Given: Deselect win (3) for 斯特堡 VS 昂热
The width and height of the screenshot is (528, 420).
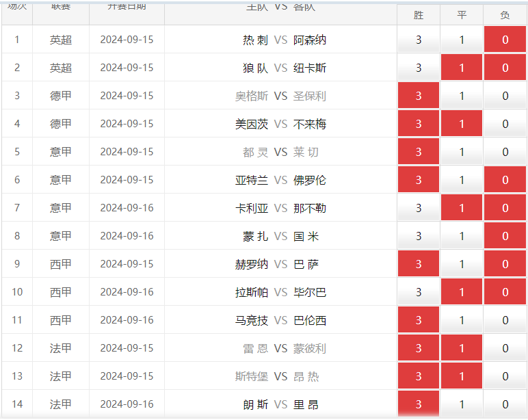Looking at the screenshot, I should pos(419,376).
